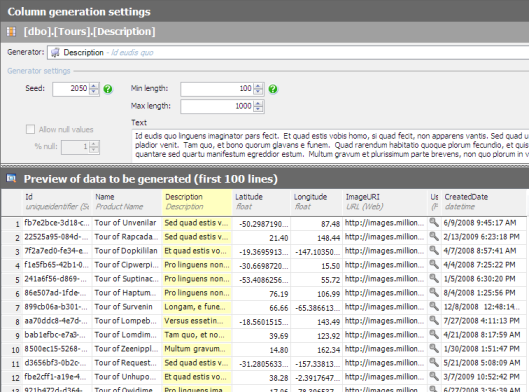This screenshot has width=529, height=392.
Task: Click date cell '3/7/2009 10:52:42 PM'
Action: tap(484, 377)
